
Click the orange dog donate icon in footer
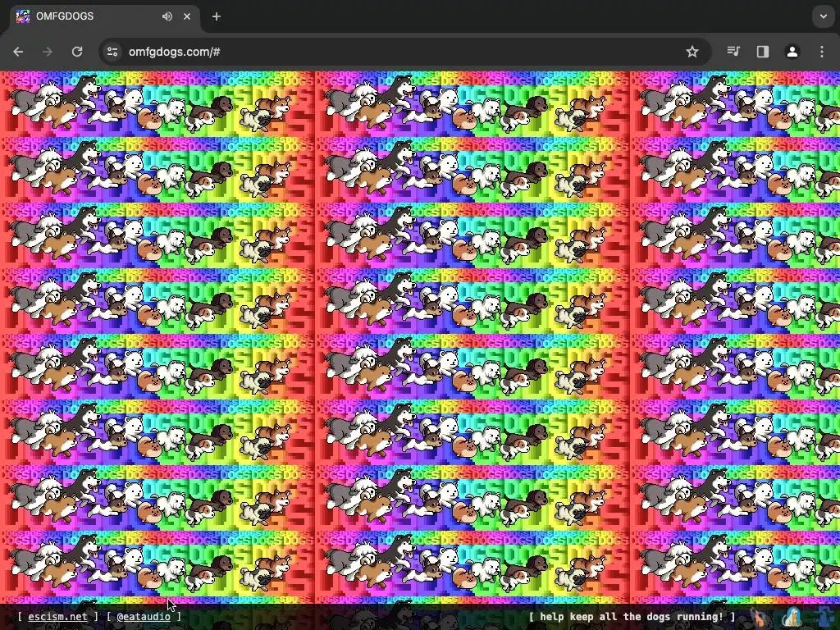click(x=759, y=619)
